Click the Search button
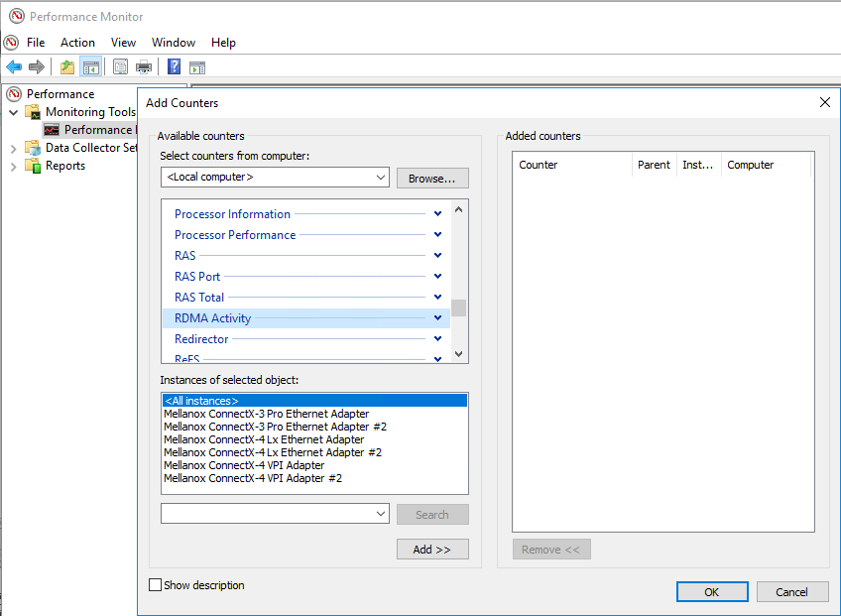841x616 pixels. [x=432, y=514]
